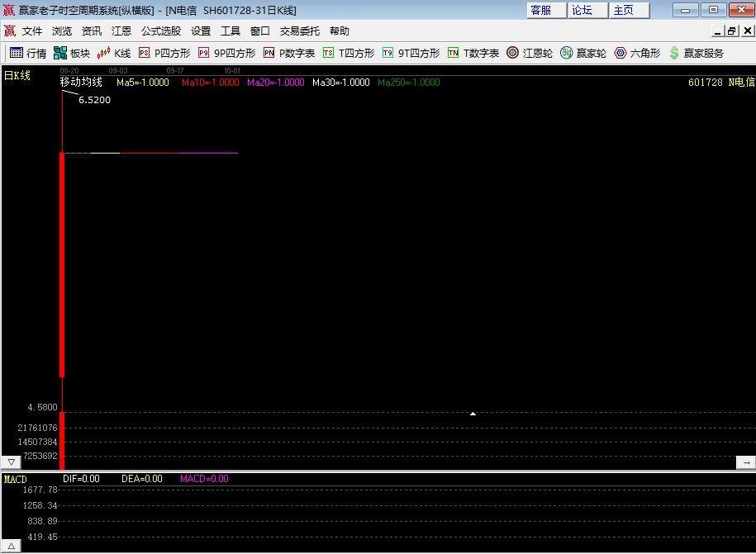Expand MACD panel with up triangle button
The width and height of the screenshot is (756, 554).
click(x=11, y=547)
